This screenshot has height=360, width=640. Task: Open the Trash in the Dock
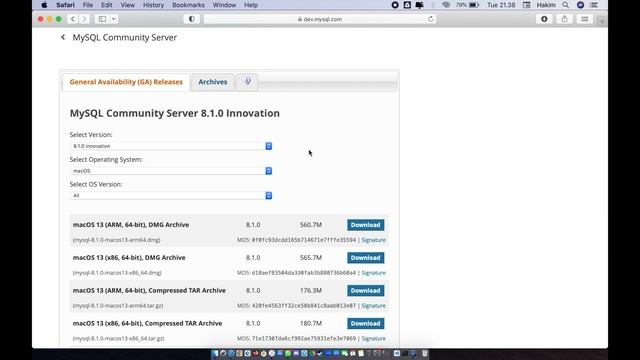(424, 353)
